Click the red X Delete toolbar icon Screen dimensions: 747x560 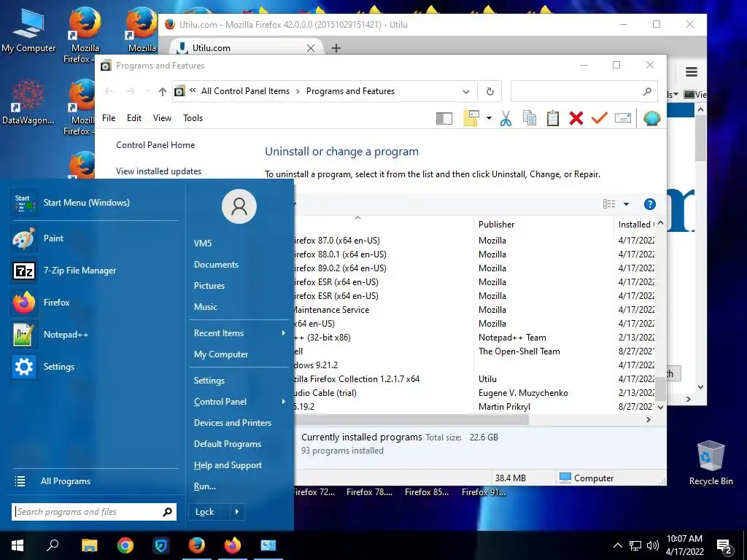click(x=576, y=118)
